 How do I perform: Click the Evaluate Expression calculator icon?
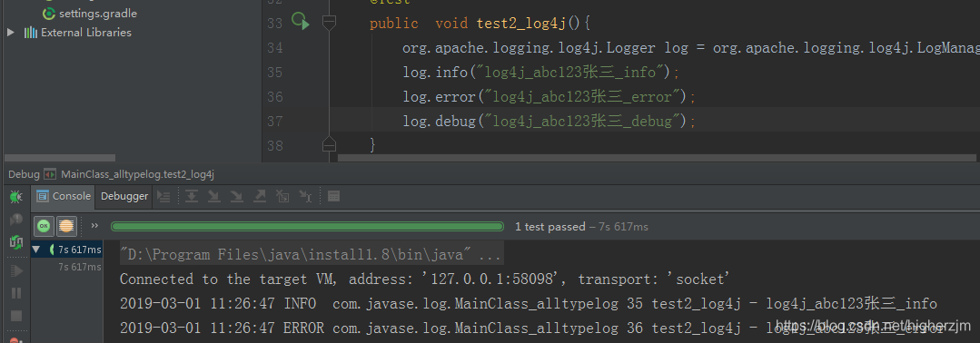coord(333,196)
